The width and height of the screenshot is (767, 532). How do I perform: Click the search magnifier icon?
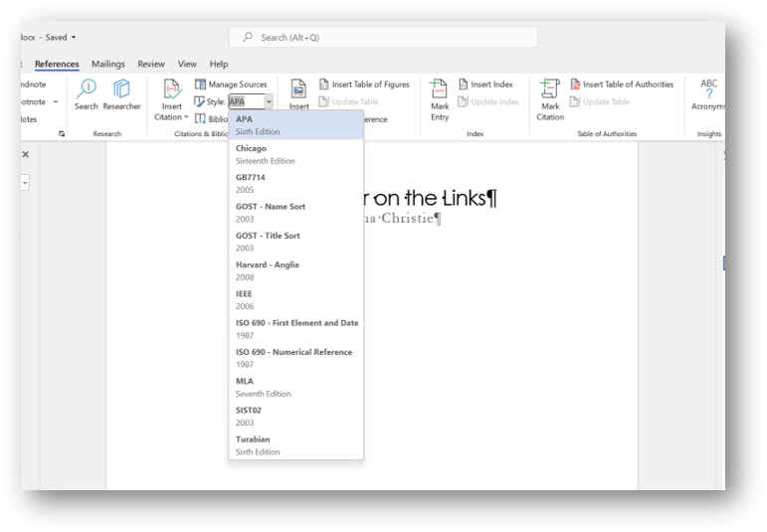(248, 37)
